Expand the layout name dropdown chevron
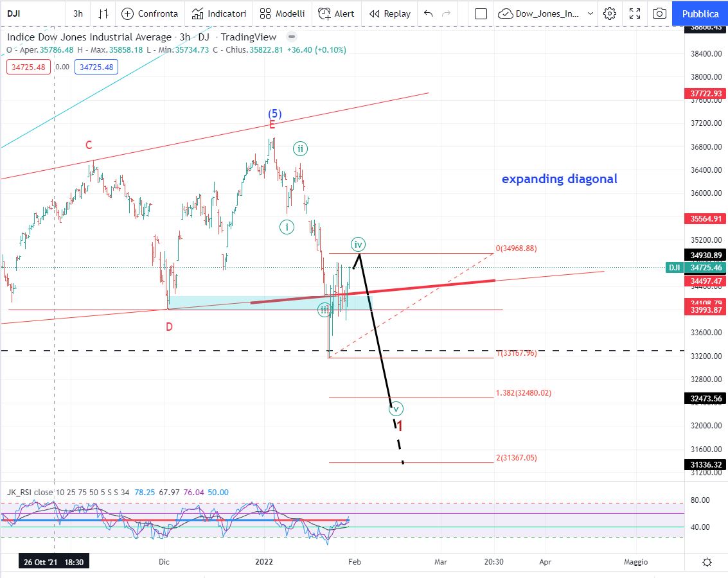The width and height of the screenshot is (728, 578). tap(590, 14)
